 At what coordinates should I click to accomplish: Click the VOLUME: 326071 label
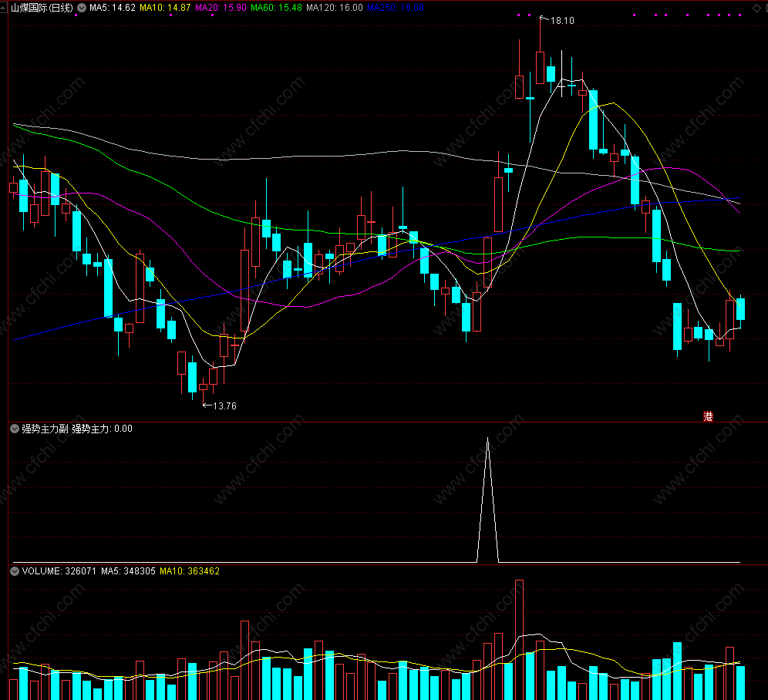coord(59,571)
